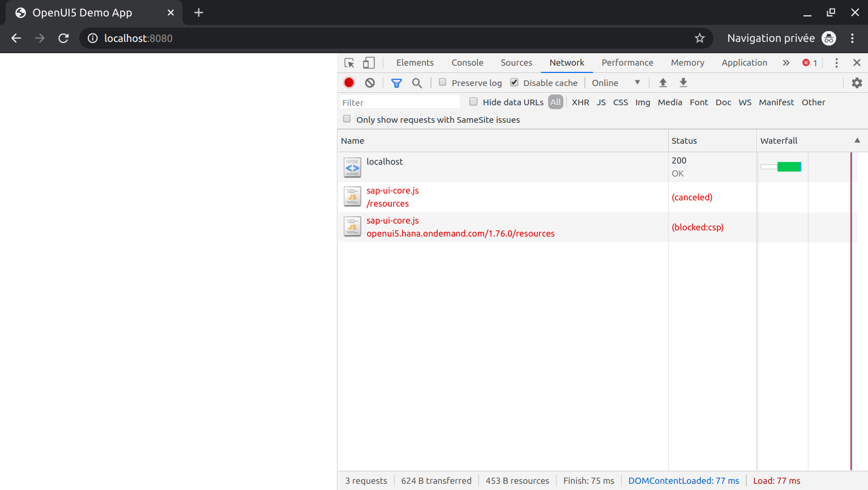Image resolution: width=868 pixels, height=490 pixels.
Task: Open the Chrome three-dot menu
Action: (852, 38)
